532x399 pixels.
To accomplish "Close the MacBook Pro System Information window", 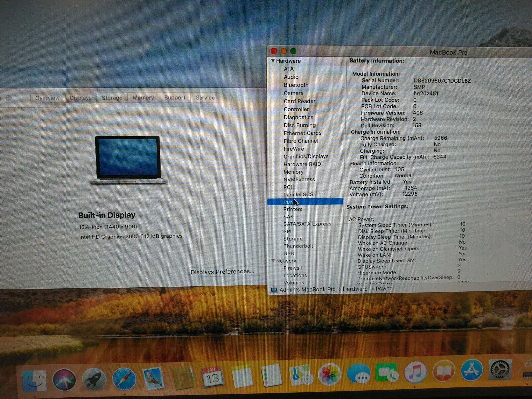I will tap(274, 51).
